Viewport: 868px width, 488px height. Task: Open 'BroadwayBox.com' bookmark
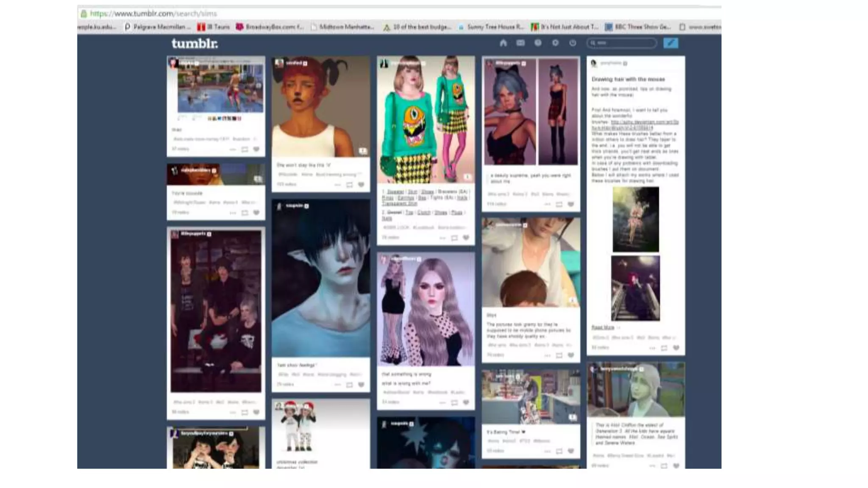coord(270,27)
